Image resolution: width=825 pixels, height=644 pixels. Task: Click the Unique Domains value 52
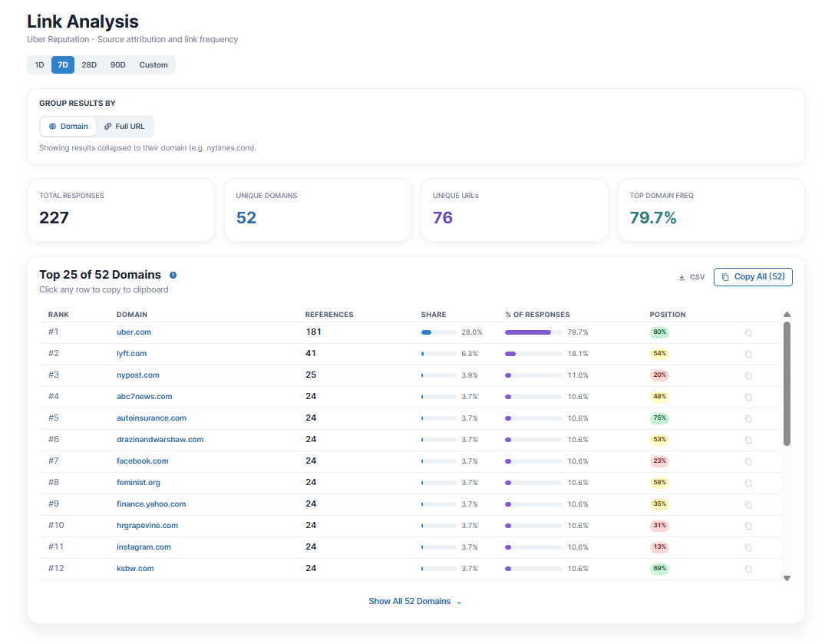point(246,218)
